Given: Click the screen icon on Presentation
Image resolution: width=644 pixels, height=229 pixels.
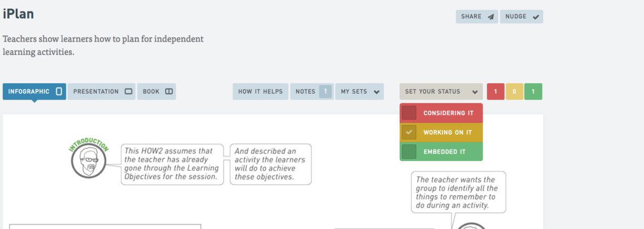Looking at the screenshot, I should point(128,92).
